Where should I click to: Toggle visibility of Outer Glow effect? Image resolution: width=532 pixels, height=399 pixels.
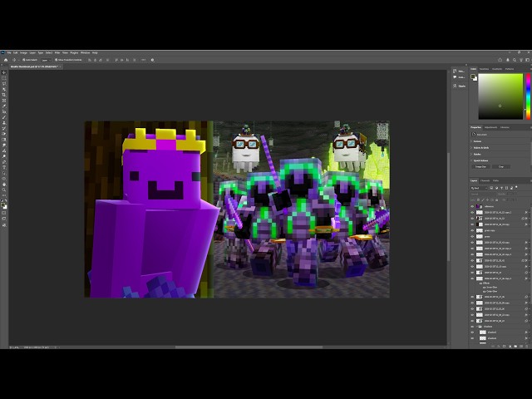[x=484, y=291]
